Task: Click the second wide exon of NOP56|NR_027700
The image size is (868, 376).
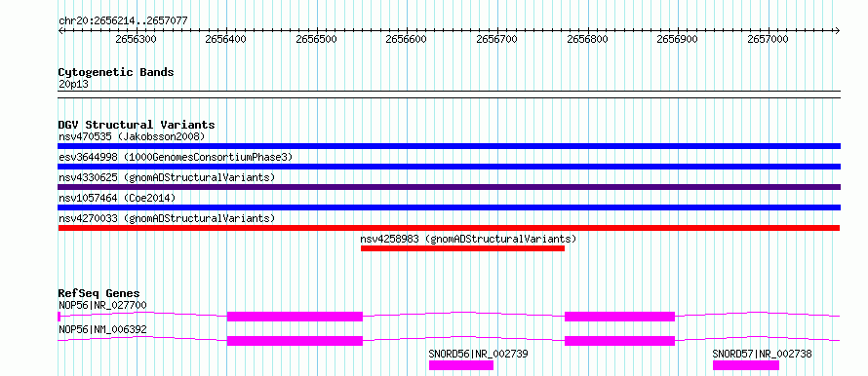Action: pyautogui.click(x=619, y=317)
